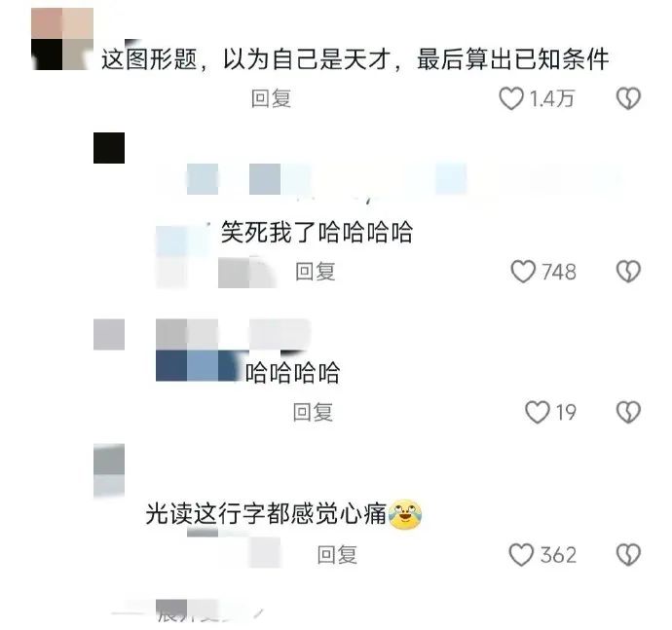Tap broken heart beside 748 likes
The image size is (672, 630).
coord(628,272)
